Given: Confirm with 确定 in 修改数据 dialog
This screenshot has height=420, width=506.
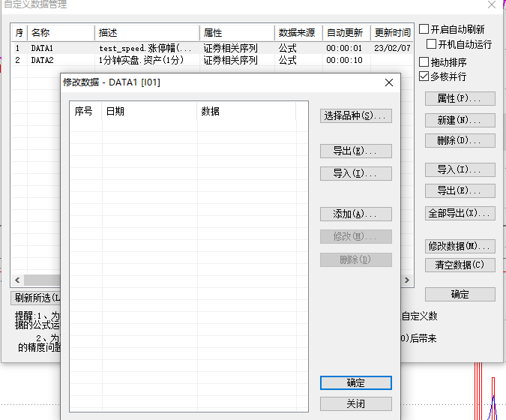Looking at the screenshot, I should (356, 382).
